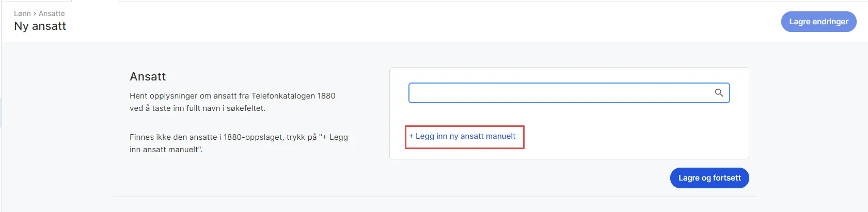The height and width of the screenshot is (212, 868).
Task: Click the blue highlighted strip at left edge
Action: tap(1, 112)
